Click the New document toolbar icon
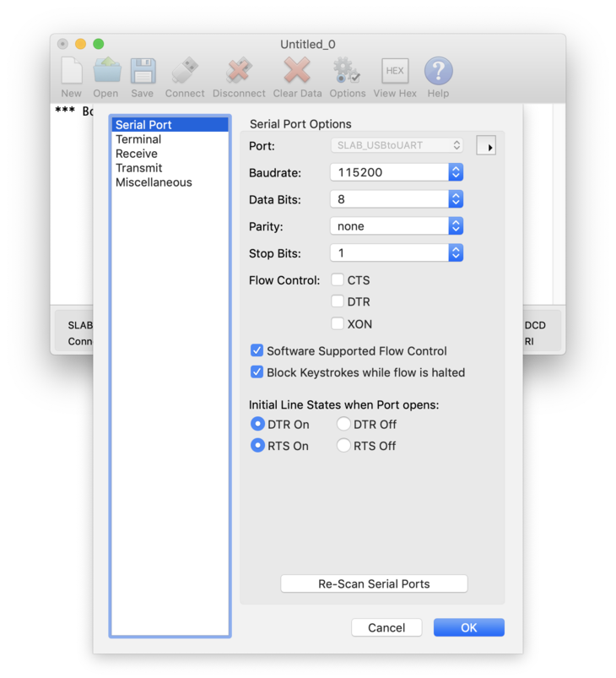The image size is (616, 678). pos(72,72)
